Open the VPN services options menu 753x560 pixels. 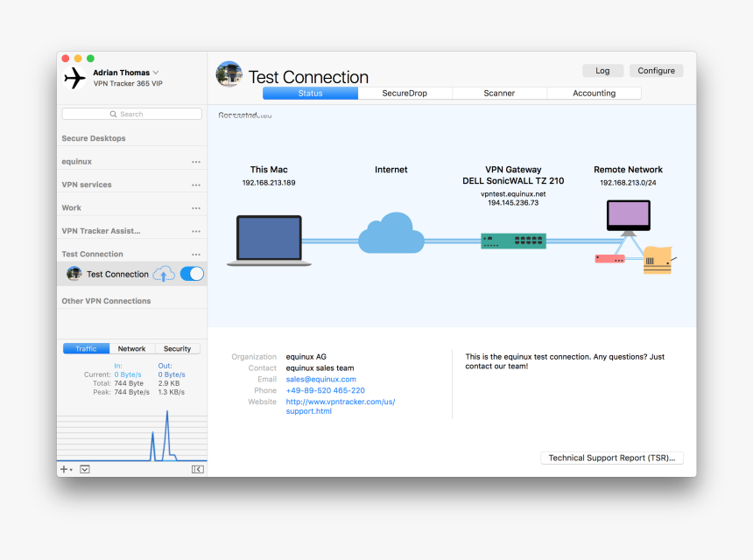[x=196, y=185]
